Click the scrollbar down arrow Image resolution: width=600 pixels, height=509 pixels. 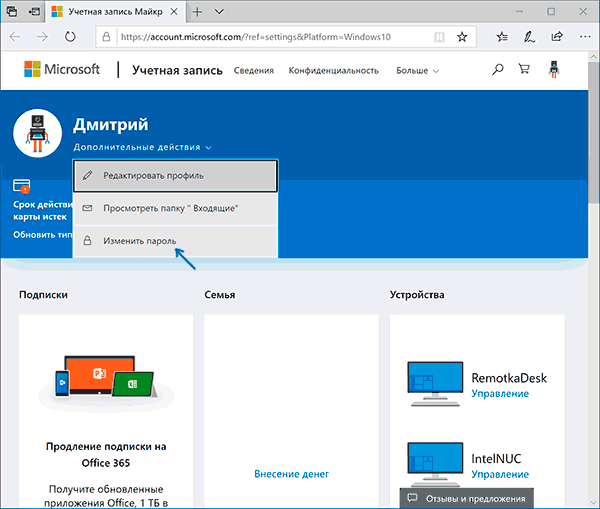(x=594, y=502)
